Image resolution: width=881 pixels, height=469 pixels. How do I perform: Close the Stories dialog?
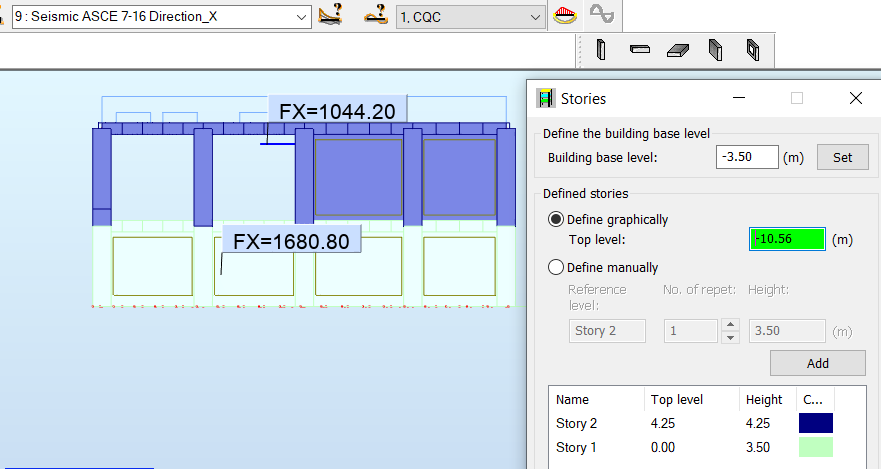coord(856,98)
